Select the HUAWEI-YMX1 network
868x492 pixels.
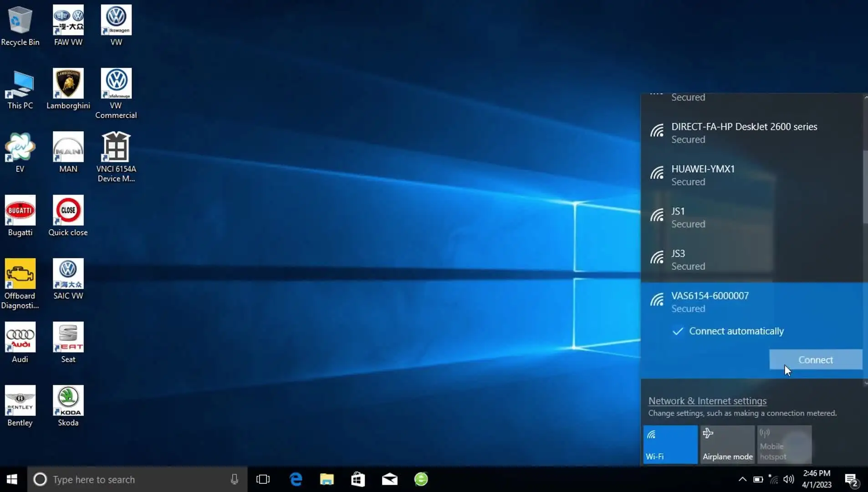click(x=751, y=175)
